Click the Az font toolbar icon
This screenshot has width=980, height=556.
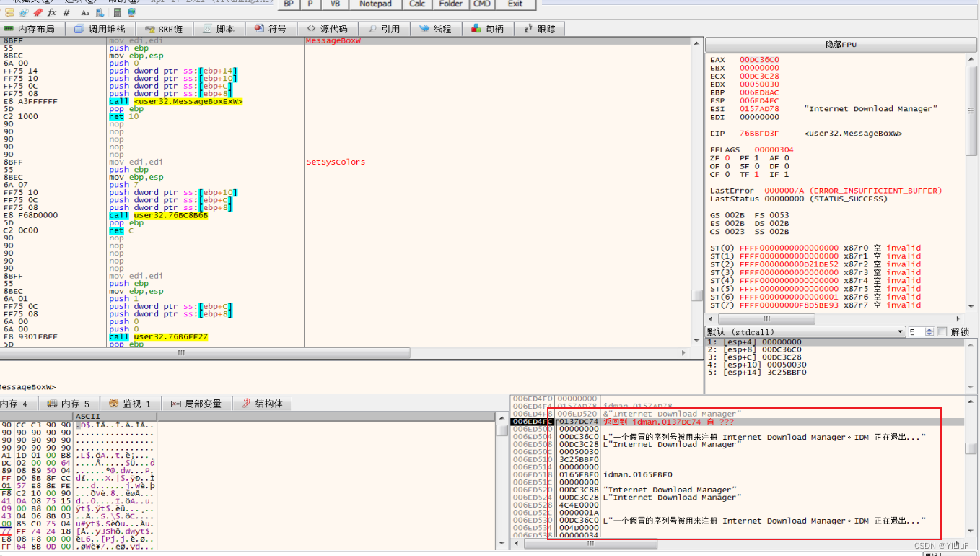[x=85, y=13]
